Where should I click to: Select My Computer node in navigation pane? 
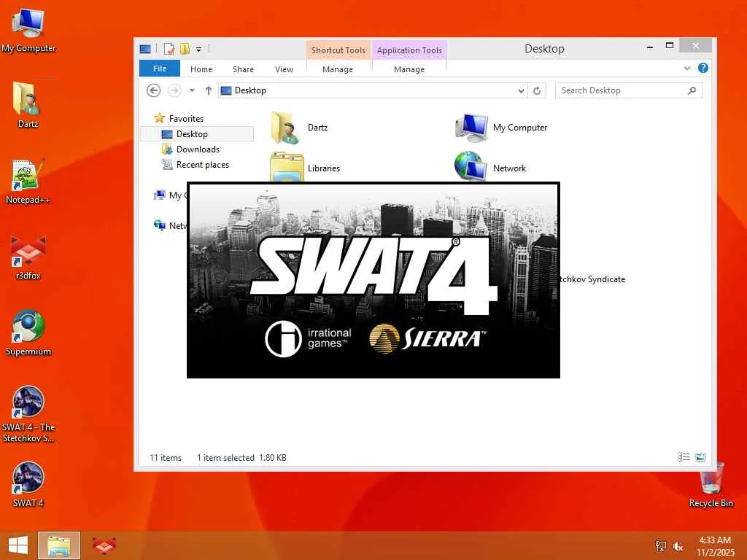pos(170,195)
